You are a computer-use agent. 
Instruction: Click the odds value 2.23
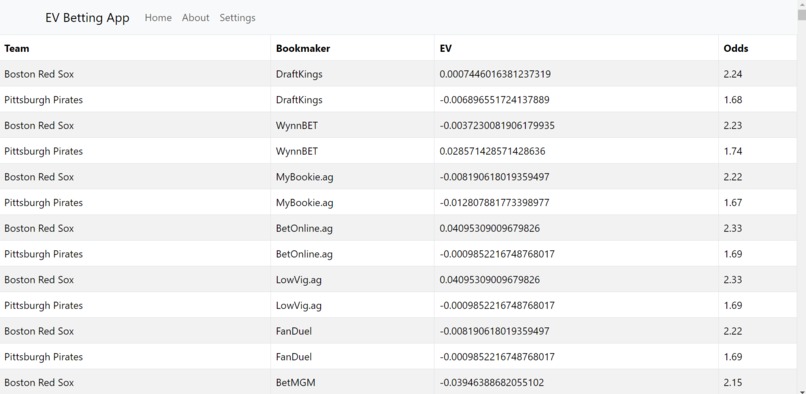732,126
